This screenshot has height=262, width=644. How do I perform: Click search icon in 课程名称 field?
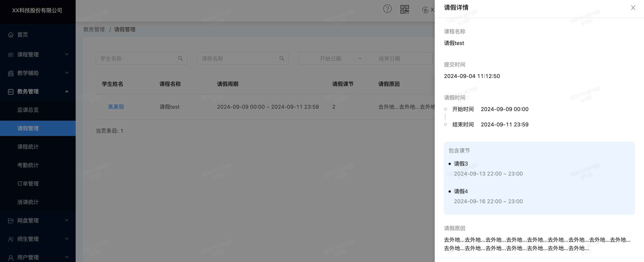[282, 59]
